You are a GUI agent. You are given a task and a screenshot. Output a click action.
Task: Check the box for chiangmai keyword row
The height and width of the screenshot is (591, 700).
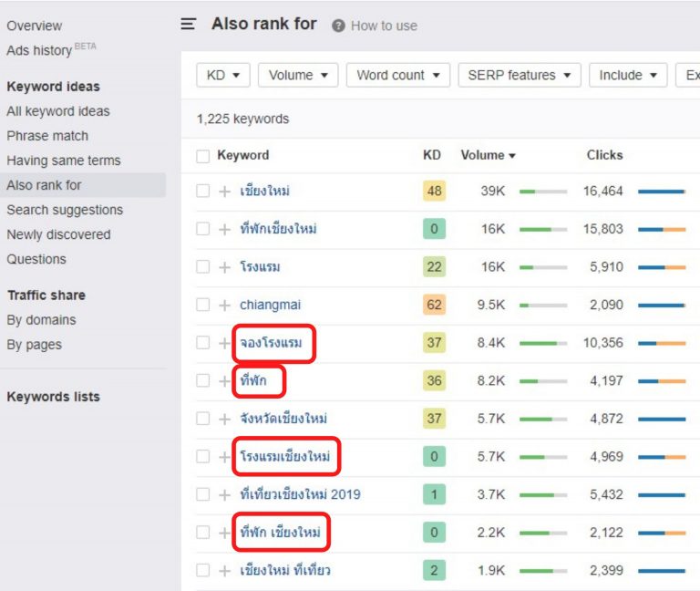click(203, 306)
